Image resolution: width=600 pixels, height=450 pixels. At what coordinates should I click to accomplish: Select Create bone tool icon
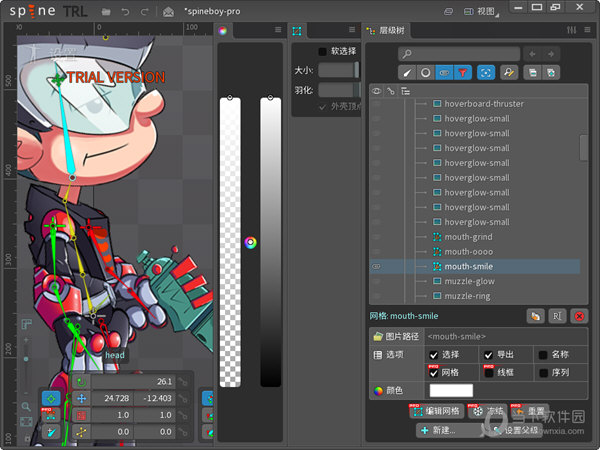point(51,432)
